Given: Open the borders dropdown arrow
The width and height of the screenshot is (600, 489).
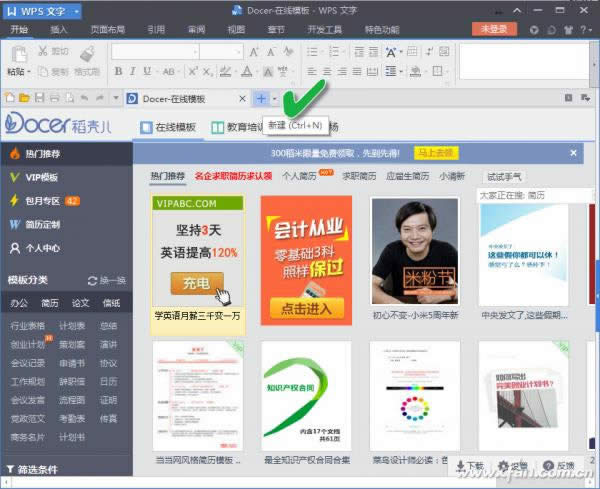Looking at the screenshot, I should click(x=446, y=71).
